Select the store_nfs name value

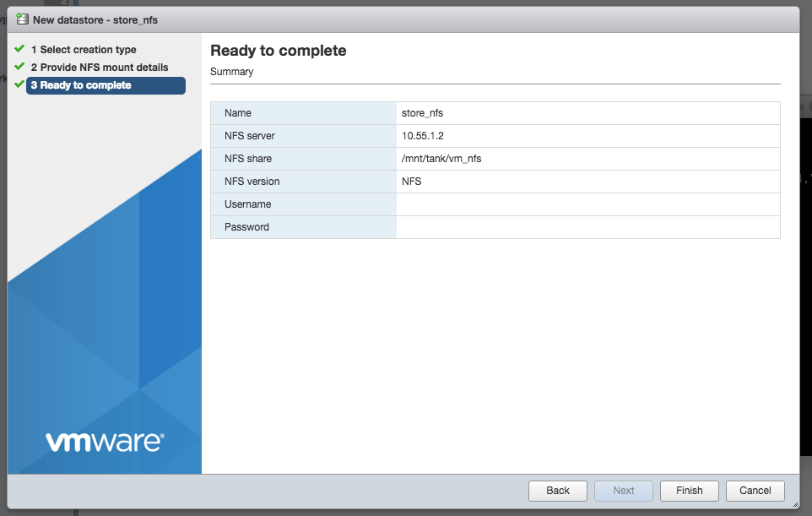pyautogui.click(x=423, y=113)
